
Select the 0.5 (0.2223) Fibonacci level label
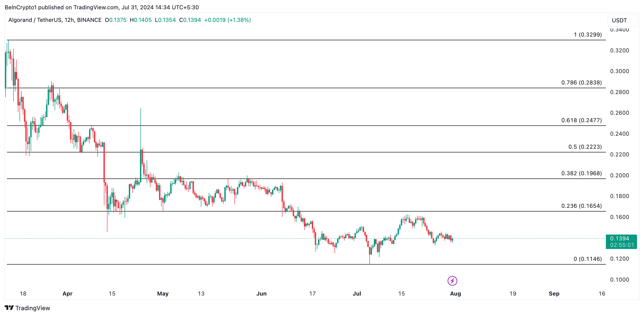585,147
